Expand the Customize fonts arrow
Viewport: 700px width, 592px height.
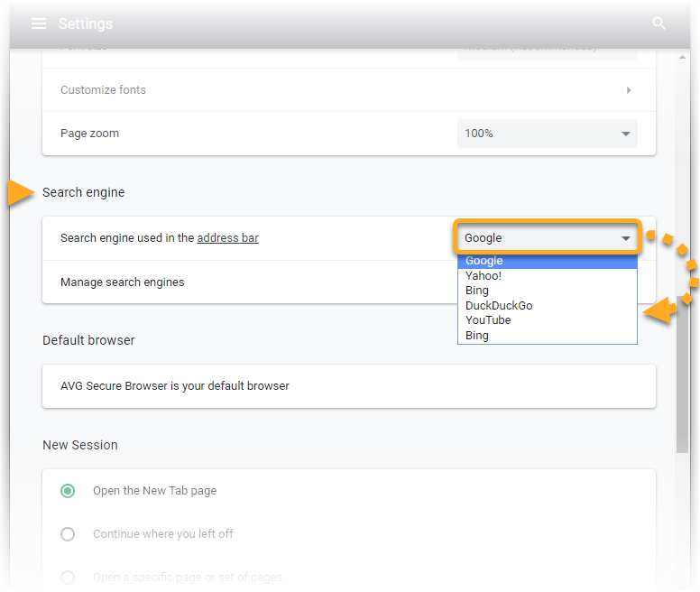tap(628, 90)
